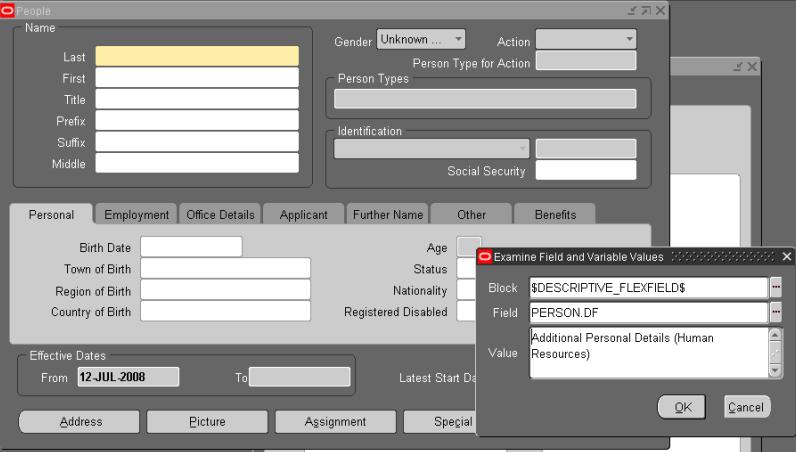The width and height of the screenshot is (796, 452).
Task: Click the Value scrollbar up arrow
Action: coord(775,334)
